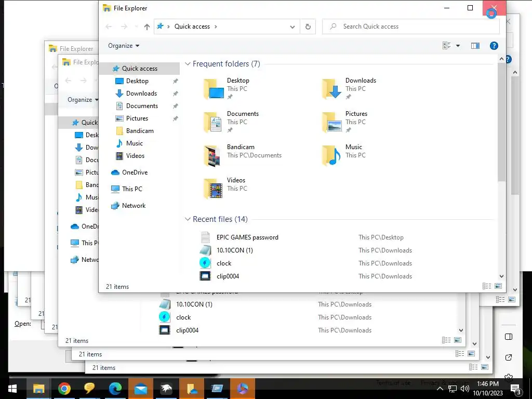Select Desktop in the front window sidebar

point(137,81)
